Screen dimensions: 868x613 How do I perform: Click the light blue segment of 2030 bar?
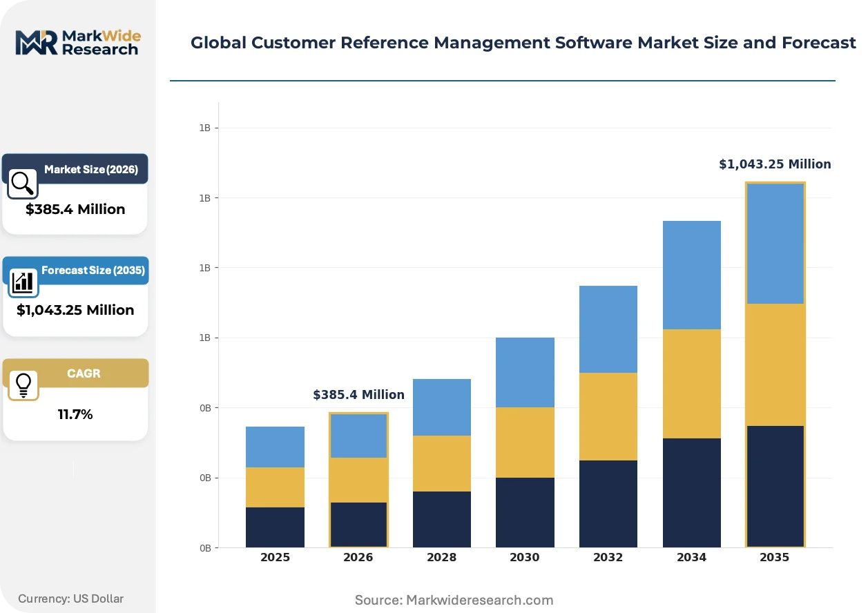pos(525,372)
